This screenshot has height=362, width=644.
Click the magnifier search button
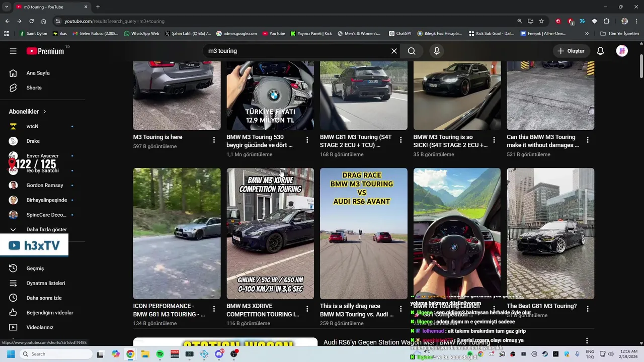[x=412, y=51]
